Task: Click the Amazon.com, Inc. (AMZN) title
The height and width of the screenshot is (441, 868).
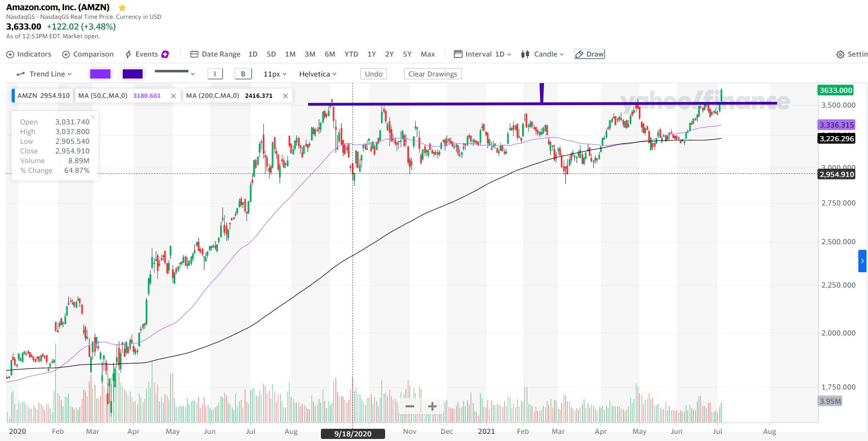Action: [58, 7]
